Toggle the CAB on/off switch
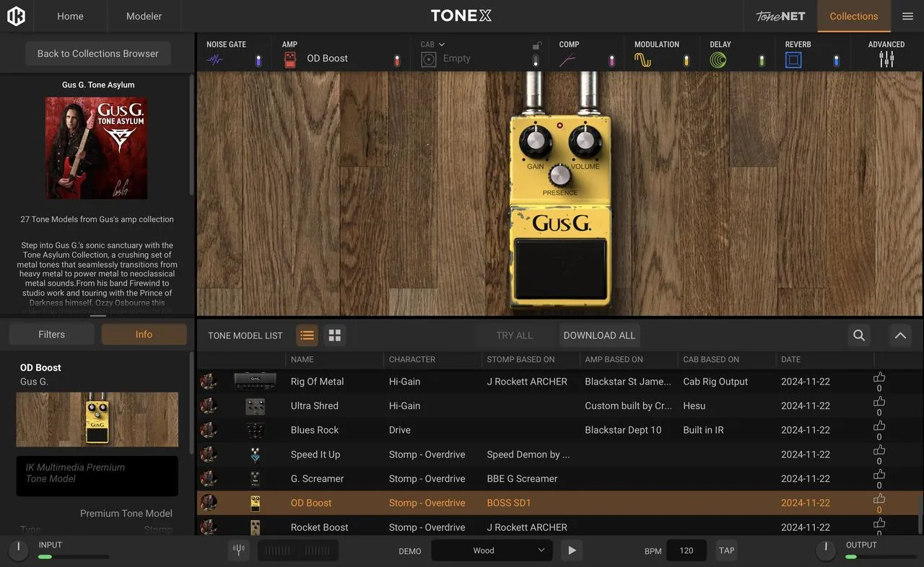This screenshot has width=924, height=567. click(x=536, y=61)
